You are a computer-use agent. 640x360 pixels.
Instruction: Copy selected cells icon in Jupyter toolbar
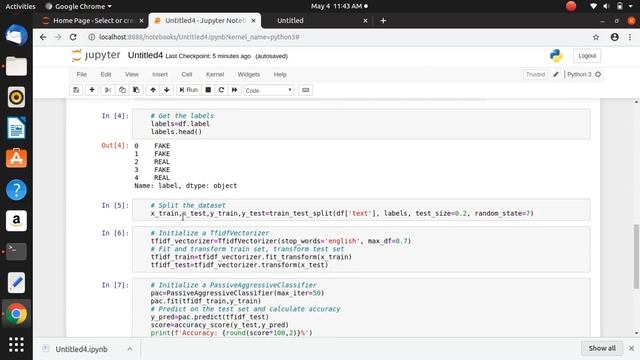pyautogui.click(x=122, y=90)
